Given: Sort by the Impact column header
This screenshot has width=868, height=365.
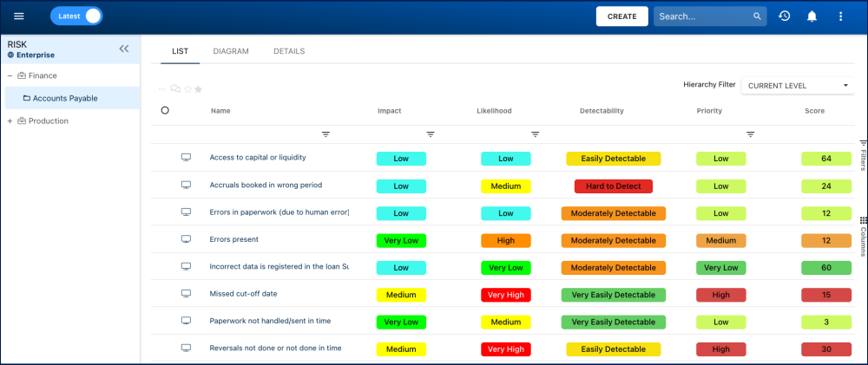Looking at the screenshot, I should coord(389,111).
